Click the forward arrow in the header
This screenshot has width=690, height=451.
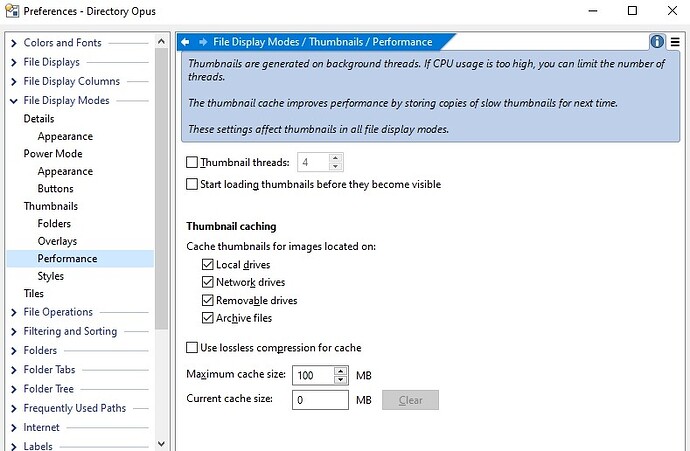coord(203,42)
